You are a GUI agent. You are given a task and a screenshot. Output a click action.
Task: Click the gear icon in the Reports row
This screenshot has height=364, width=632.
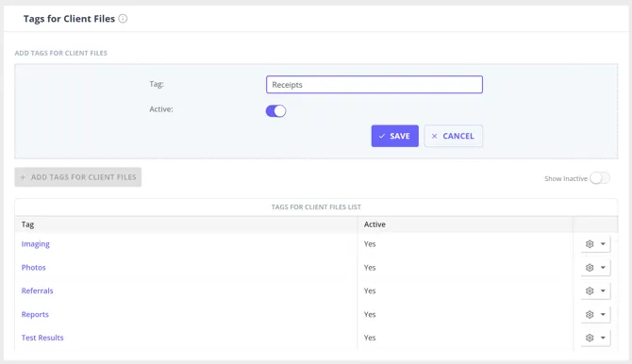pyautogui.click(x=590, y=314)
